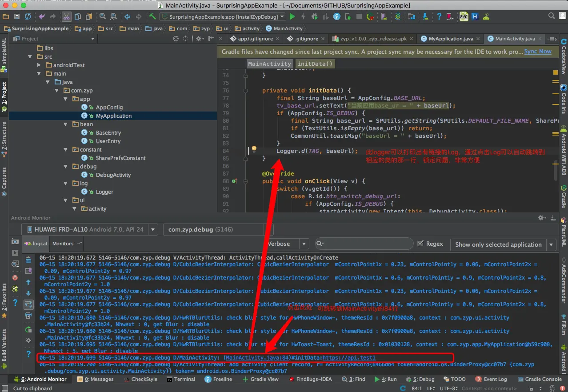Image resolution: width=568 pixels, height=392 pixels.
Task: Click the Screen Capture camera icon in Android Monitor
Action: (15, 241)
